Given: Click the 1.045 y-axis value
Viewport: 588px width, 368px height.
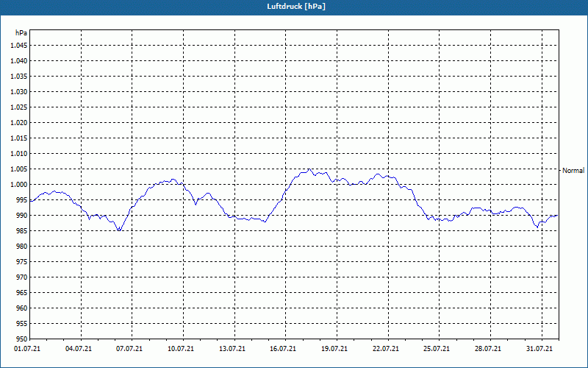Looking at the screenshot, I should pos(19,46).
